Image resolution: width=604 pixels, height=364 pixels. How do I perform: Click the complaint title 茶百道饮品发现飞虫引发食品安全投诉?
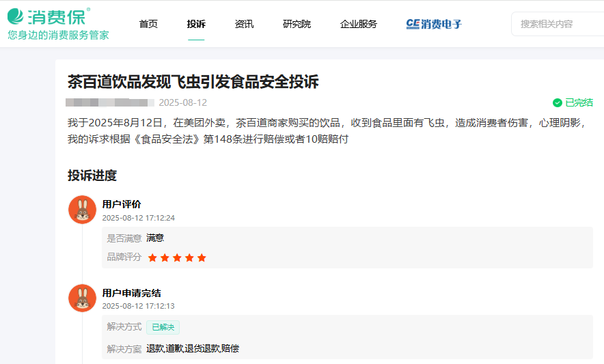pos(193,82)
